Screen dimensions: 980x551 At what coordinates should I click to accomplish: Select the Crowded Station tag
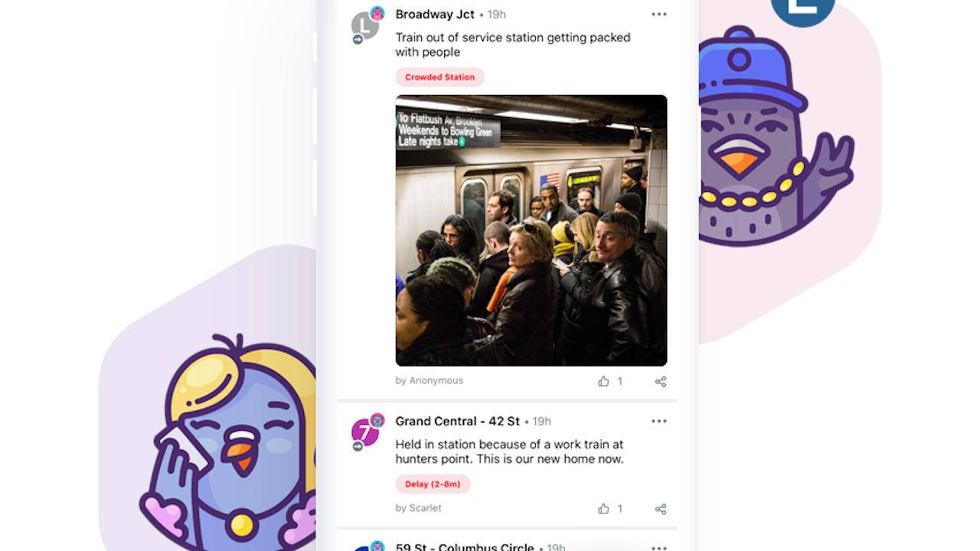pos(440,77)
